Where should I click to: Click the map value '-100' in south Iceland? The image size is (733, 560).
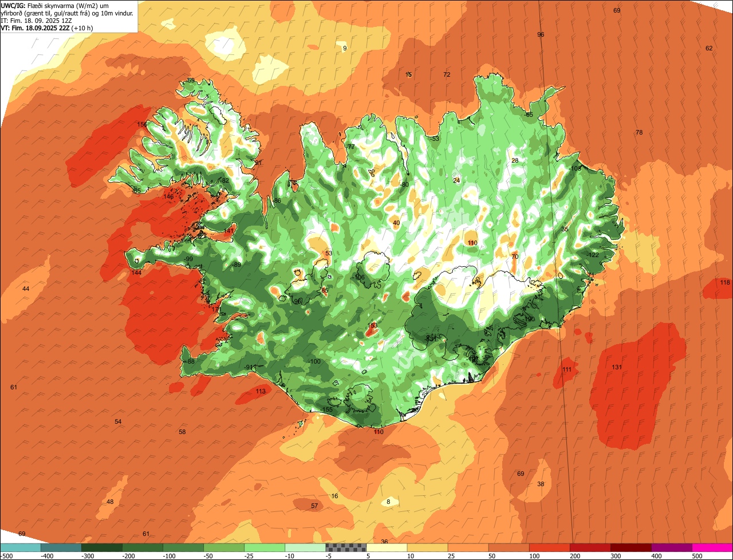314,362
